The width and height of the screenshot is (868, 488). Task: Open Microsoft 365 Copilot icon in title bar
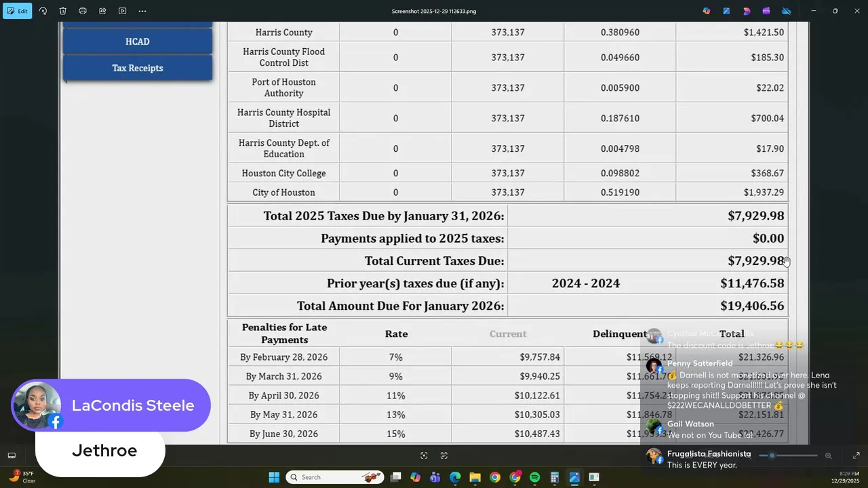(707, 11)
